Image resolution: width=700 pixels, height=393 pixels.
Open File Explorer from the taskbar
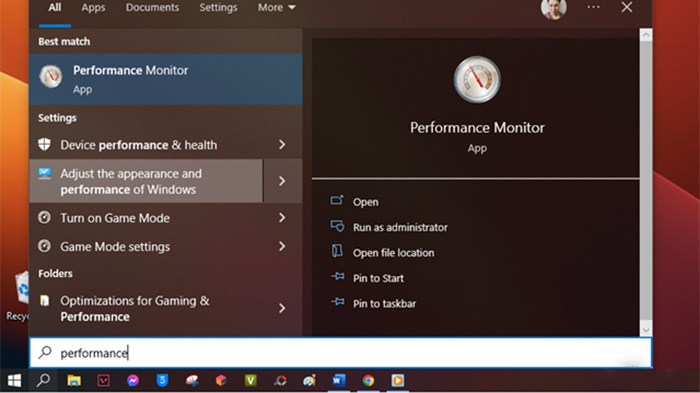74,380
